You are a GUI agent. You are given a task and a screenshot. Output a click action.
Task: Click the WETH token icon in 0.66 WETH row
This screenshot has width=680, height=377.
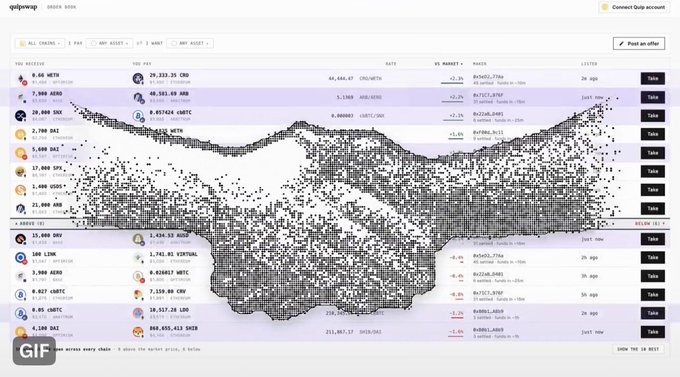click(x=21, y=79)
